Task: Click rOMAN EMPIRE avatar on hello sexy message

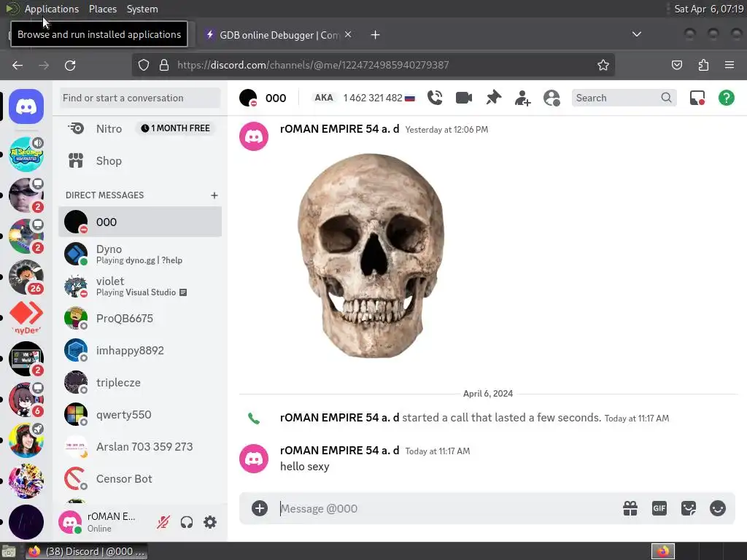Action: click(253, 459)
